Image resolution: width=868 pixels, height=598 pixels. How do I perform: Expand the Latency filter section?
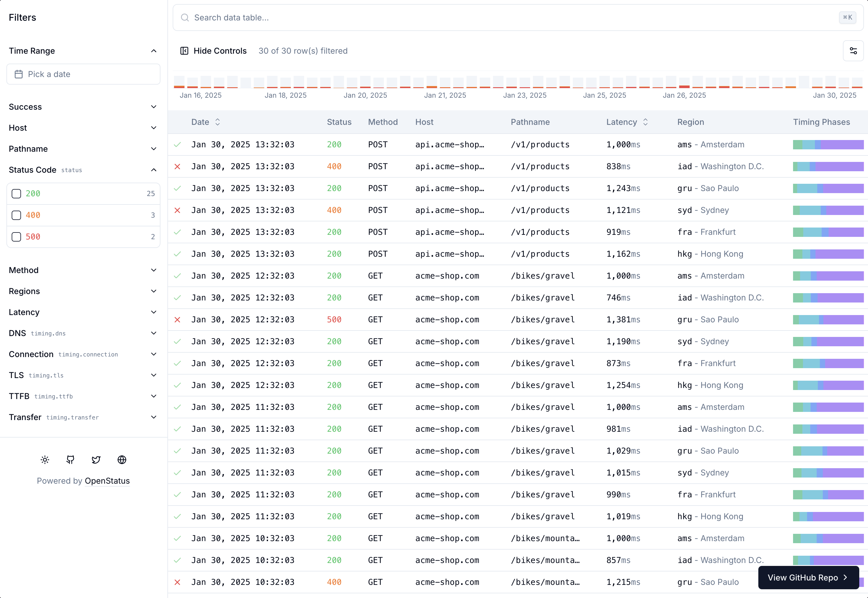[x=154, y=312]
